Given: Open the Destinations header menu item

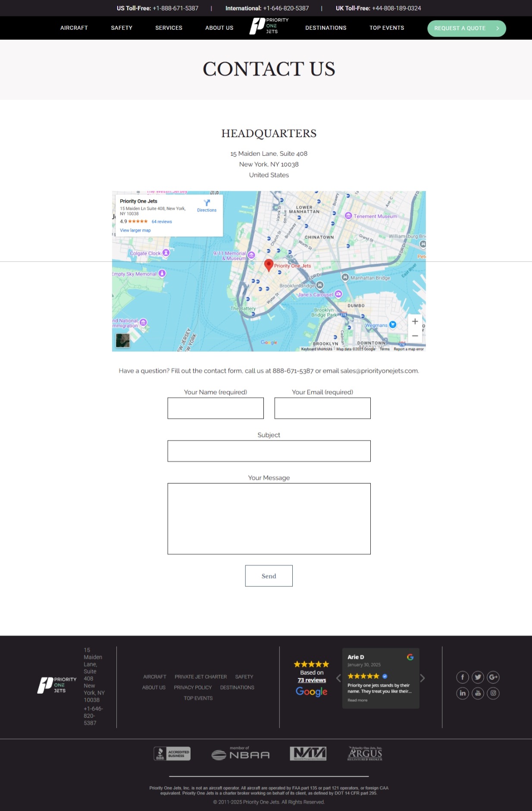Looking at the screenshot, I should (x=326, y=28).
